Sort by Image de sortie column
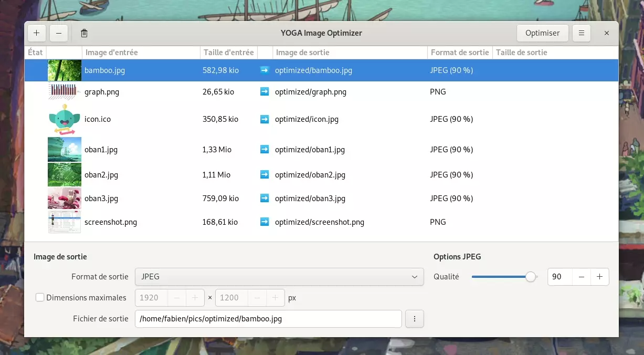This screenshot has width=644, height=355. click(x=350, y=53)
